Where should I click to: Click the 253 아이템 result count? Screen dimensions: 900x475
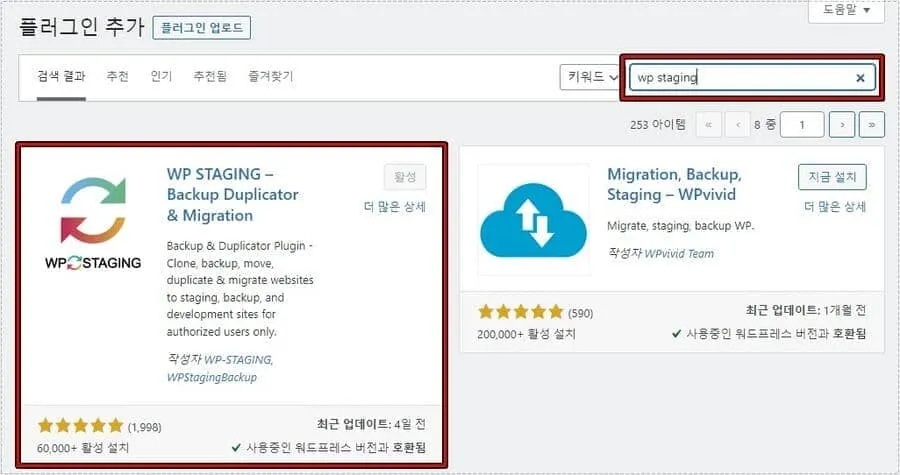pos(658,124)
